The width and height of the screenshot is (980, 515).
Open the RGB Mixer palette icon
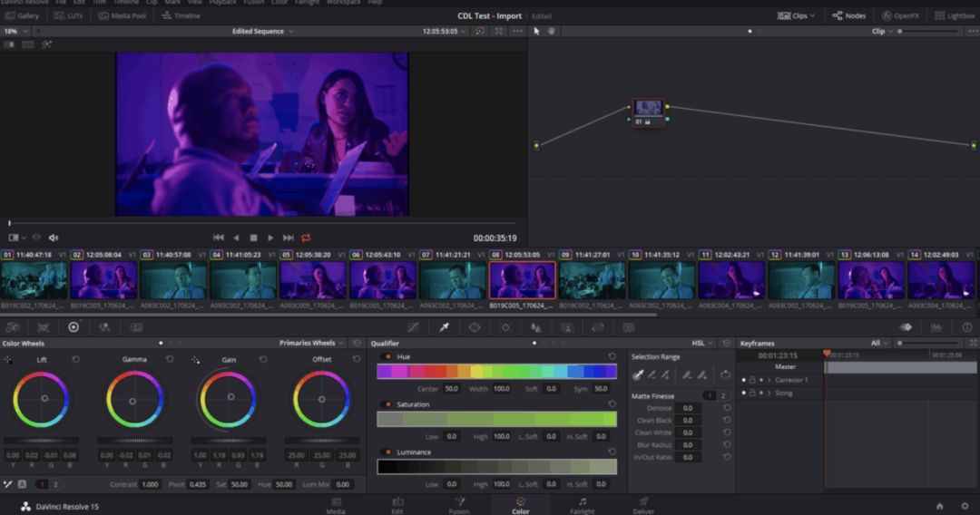point(104,327)
